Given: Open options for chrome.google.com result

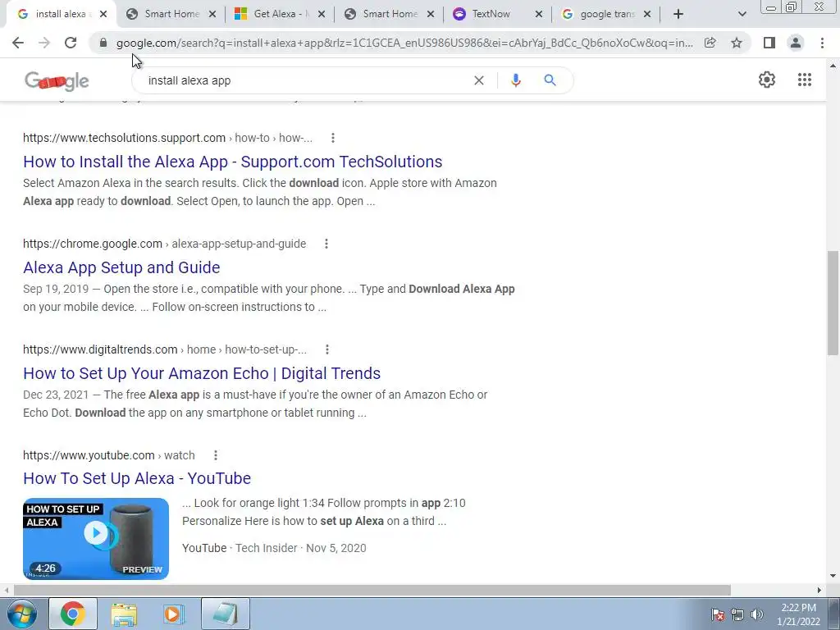Looking at the screenshot, I should [326, 244].
